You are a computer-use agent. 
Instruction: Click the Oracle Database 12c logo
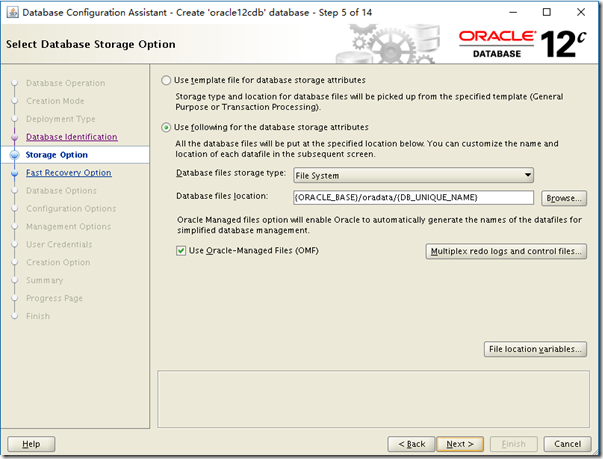(523, 44)
